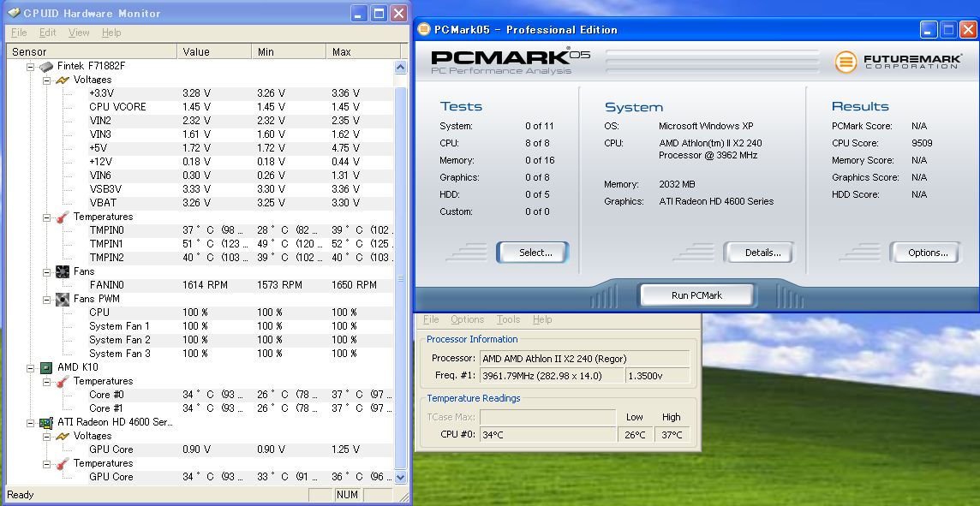
Task: Click the sensor list vertical scrollbar thumb
Action: (401, 278)
